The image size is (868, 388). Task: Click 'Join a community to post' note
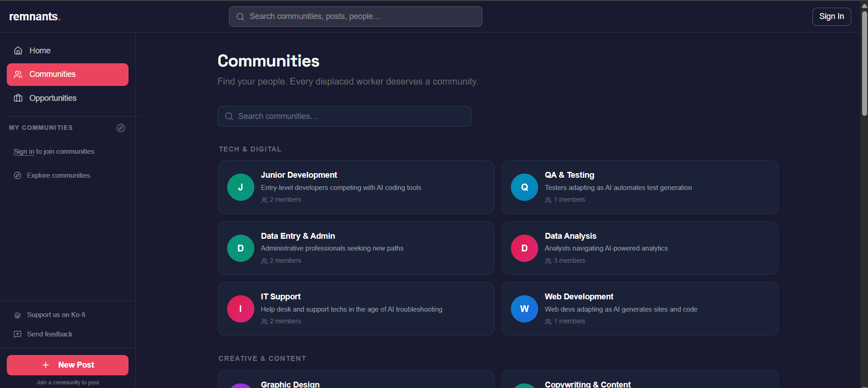coord(67,383)
